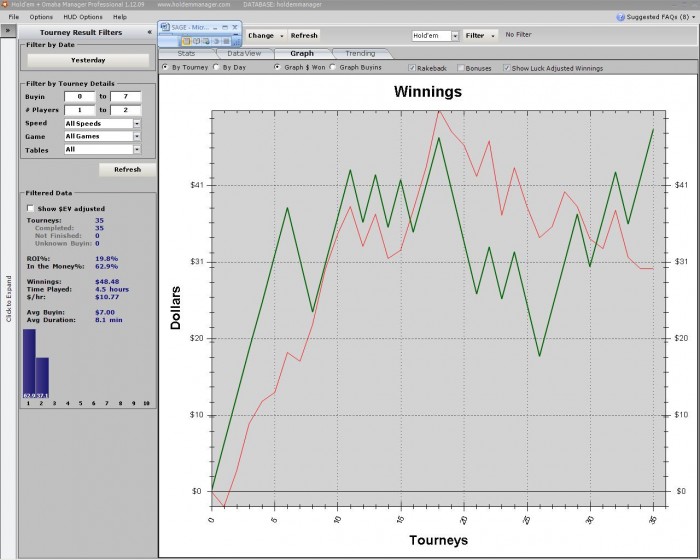700x560 pixels.
Task: Click the Buyin minimum field showing 0
Action: pyautogui.click(x=79, y=96)
